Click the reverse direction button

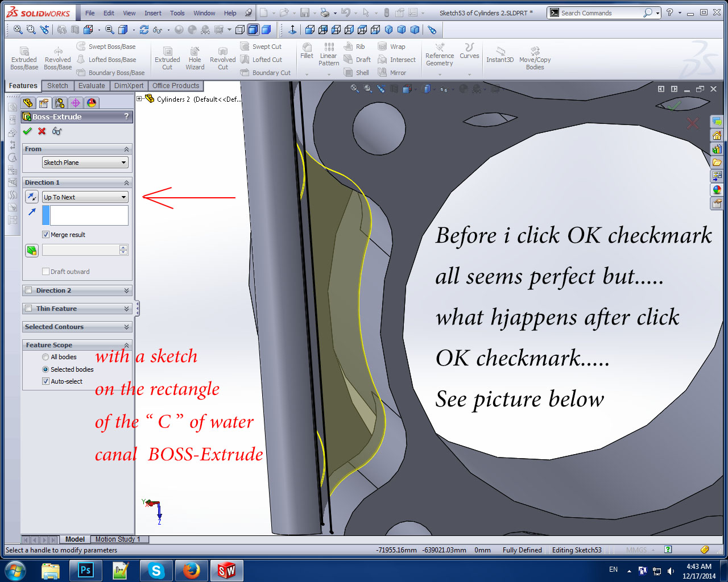click(x=32, y=197)
